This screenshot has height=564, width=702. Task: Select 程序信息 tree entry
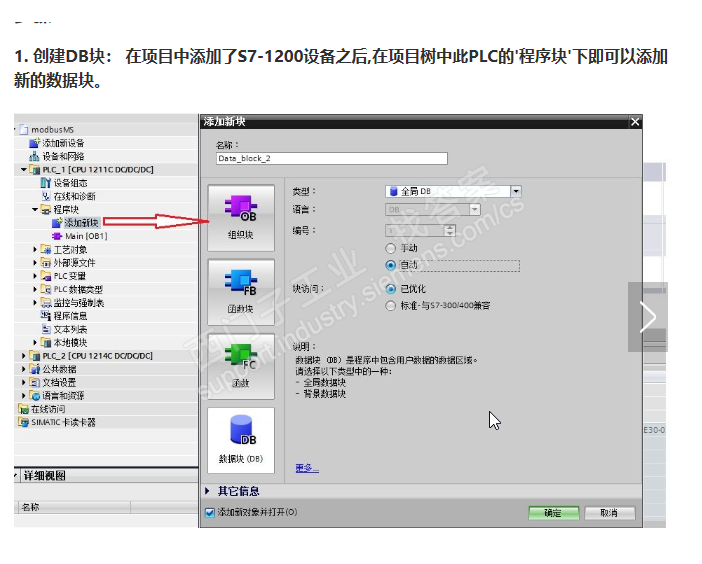(x=70, y=316)
